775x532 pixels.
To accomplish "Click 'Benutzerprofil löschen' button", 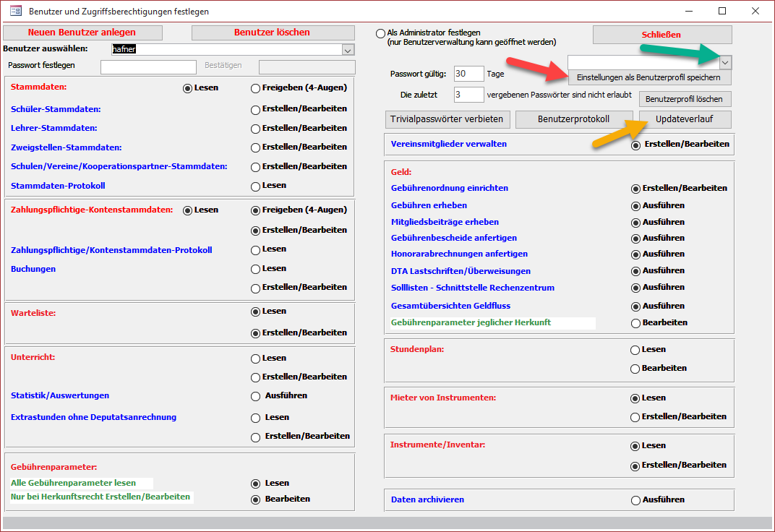I will click(x=685, y=98).
